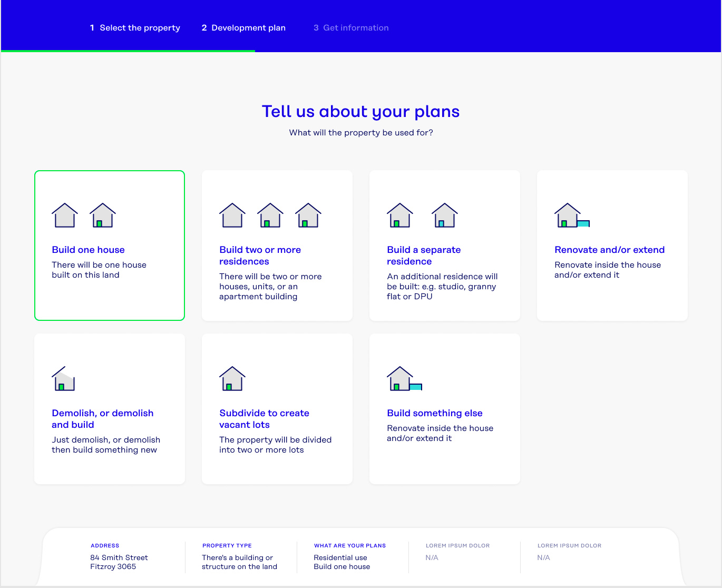The width and height of the screenshot is (722, 588).
Task: Click the two-house icon above Build one house
Action: pos(84,215)
